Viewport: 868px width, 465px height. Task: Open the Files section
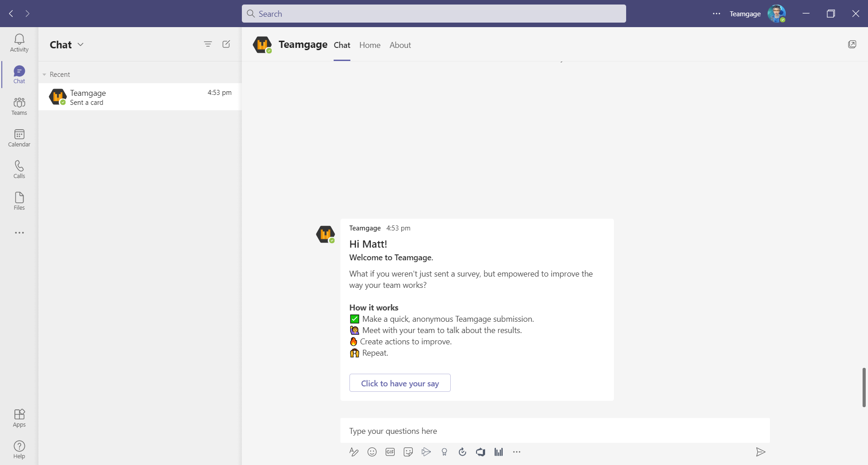19,201
